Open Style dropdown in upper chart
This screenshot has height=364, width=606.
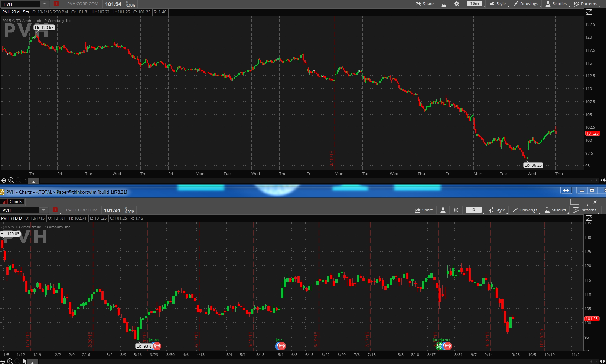[498, 4]
